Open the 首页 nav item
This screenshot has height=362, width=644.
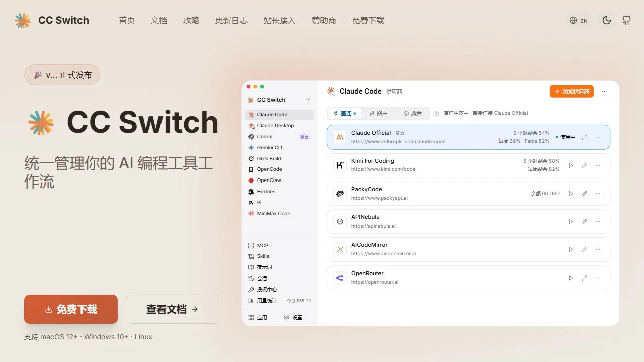click(127, 21)
